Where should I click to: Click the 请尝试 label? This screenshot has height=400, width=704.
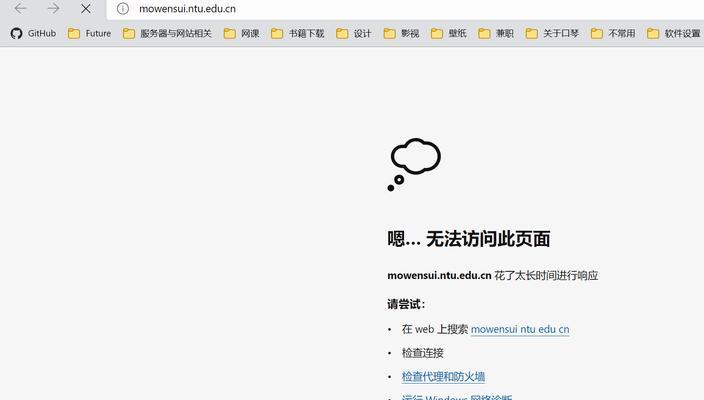pyautogui.click(x=406, y=304)
